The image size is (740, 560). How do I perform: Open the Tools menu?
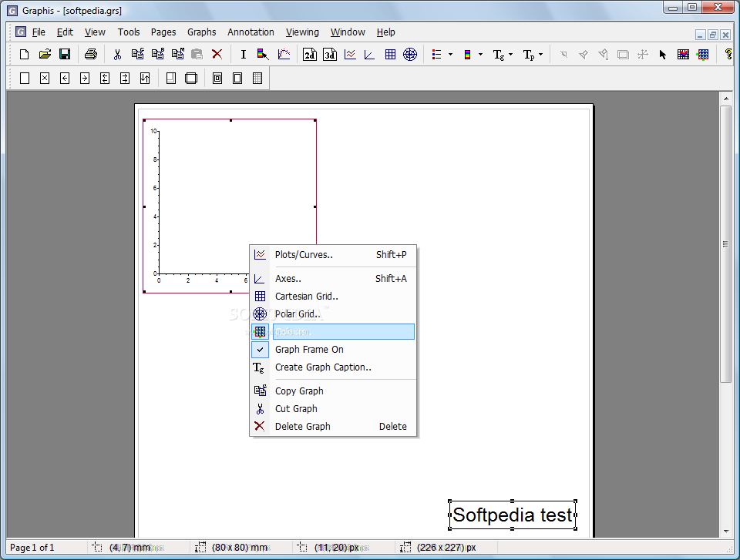(129, 32)
